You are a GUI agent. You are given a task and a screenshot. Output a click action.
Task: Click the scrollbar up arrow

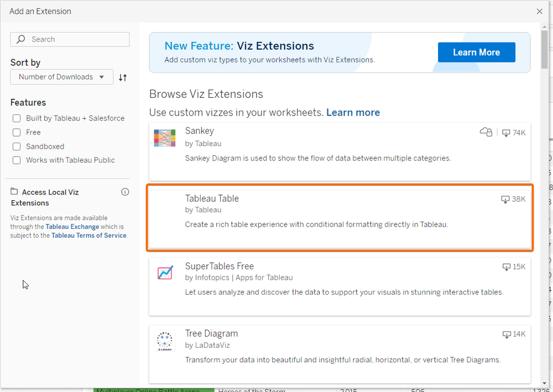pyautogui.click(x=545, y=27)
